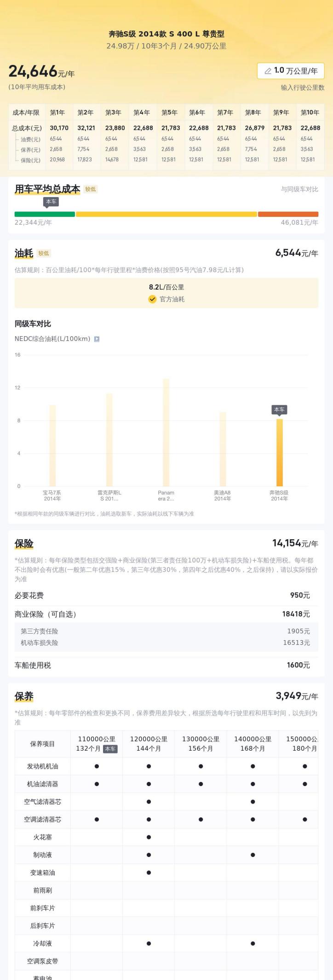
Task: Select the 120000公里 144个月 maintenance column
Action: (x=149, y=743)
